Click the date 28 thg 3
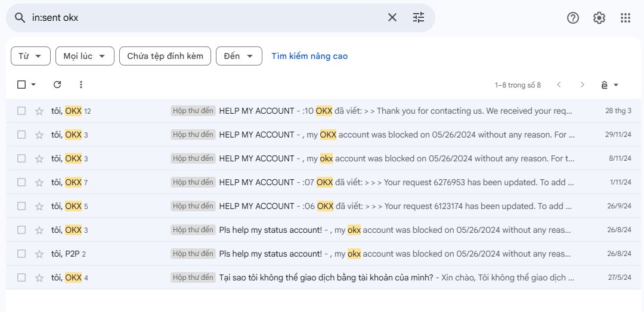 tap(618, 111)
